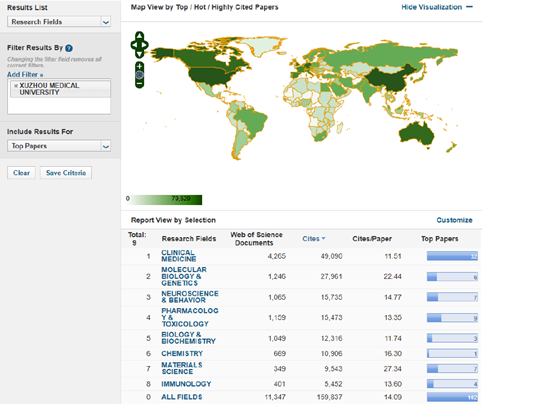The width and height of the screenshot is (554, 409).
Task: Remove the Xuzhou Medical University filter
Action: (x=16, y=85)
